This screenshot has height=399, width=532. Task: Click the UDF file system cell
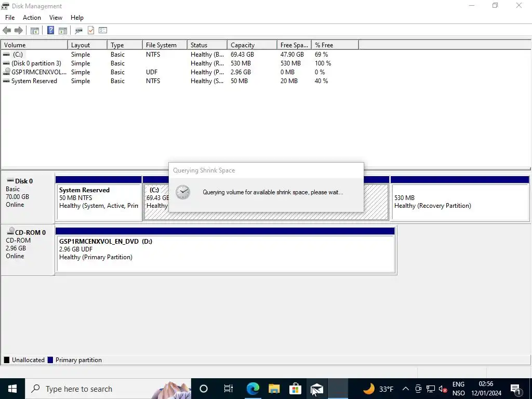[152, 72]
